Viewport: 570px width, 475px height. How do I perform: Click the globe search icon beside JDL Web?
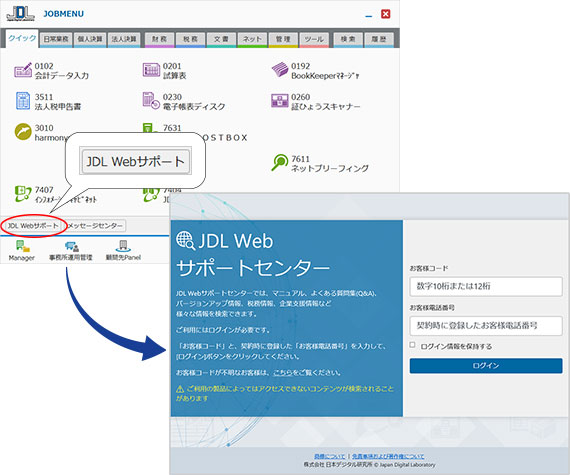tap(185, 241)
